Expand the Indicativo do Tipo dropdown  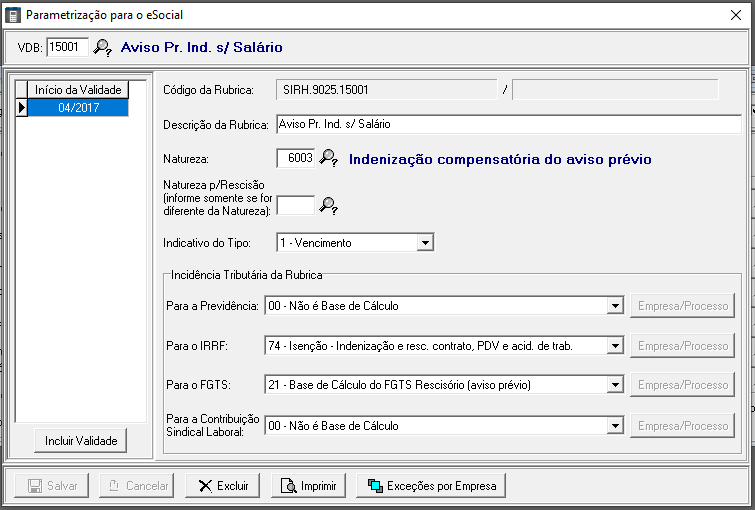[425, 242]
